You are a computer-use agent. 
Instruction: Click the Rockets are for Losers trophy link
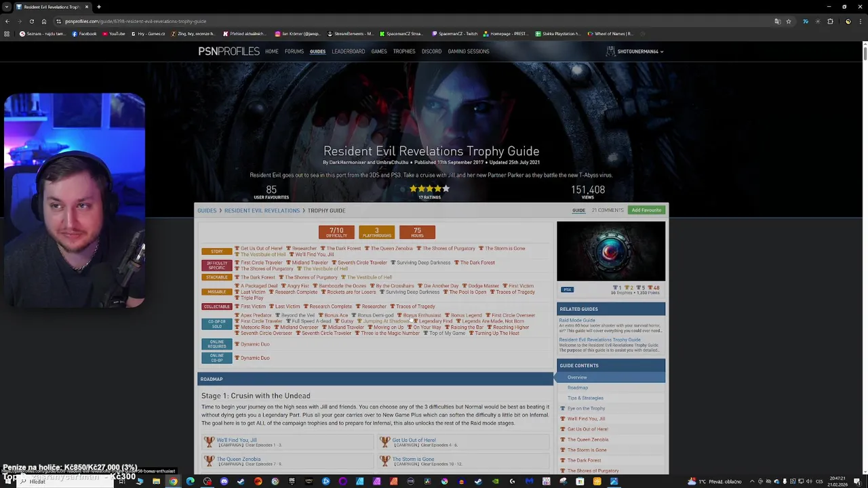353,292
